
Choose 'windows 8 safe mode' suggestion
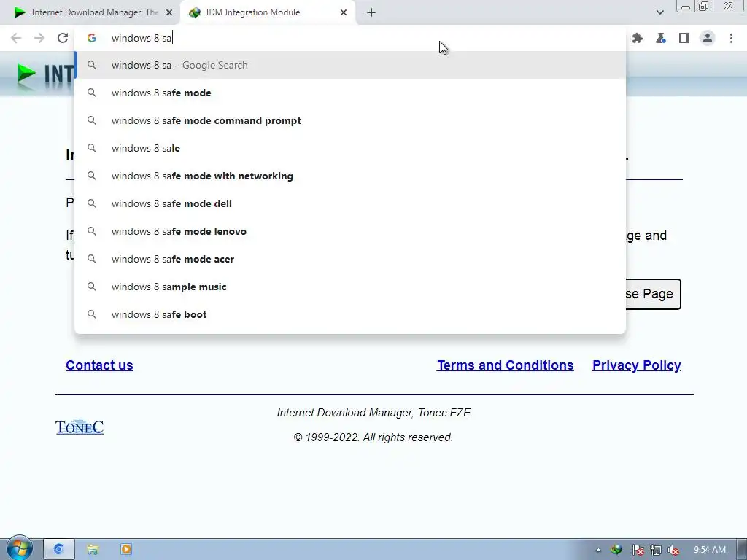[x=350, y=93]
